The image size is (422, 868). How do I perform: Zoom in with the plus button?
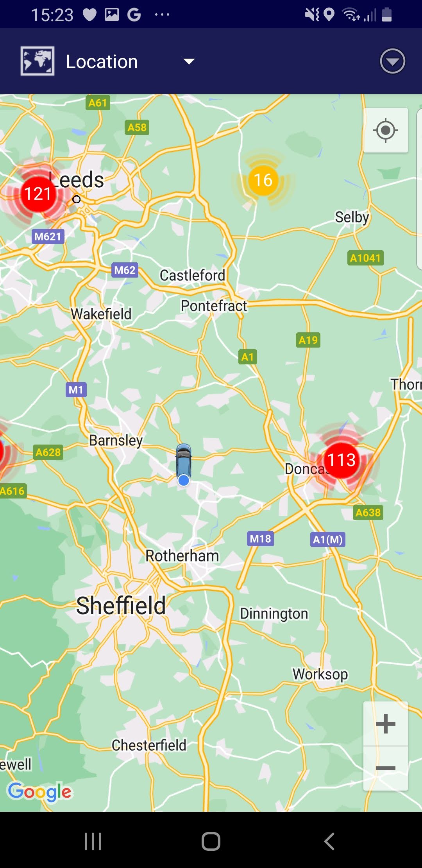coord(386,723)
